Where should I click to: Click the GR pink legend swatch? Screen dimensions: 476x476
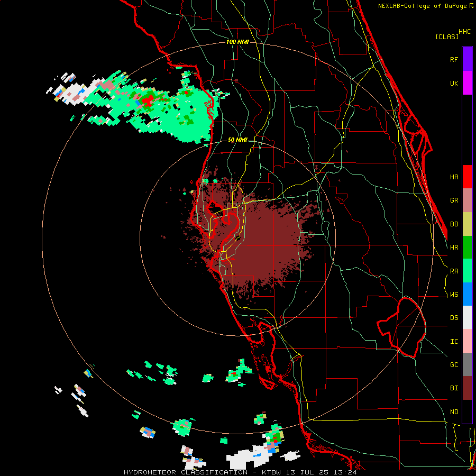(x=467, y=200)
